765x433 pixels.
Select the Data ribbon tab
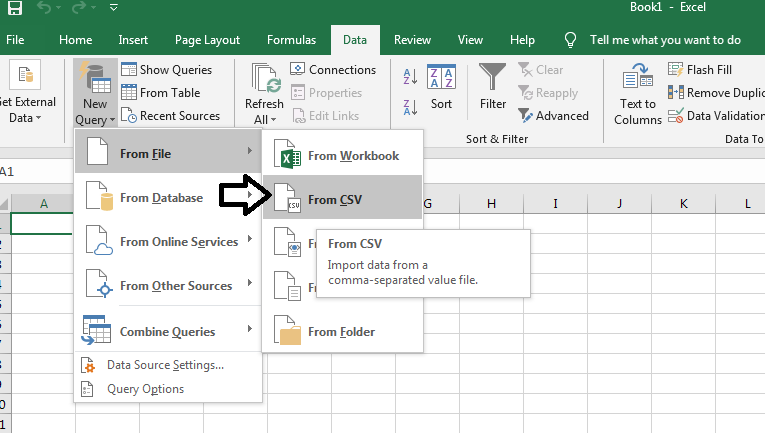click(x=355, y=40)
